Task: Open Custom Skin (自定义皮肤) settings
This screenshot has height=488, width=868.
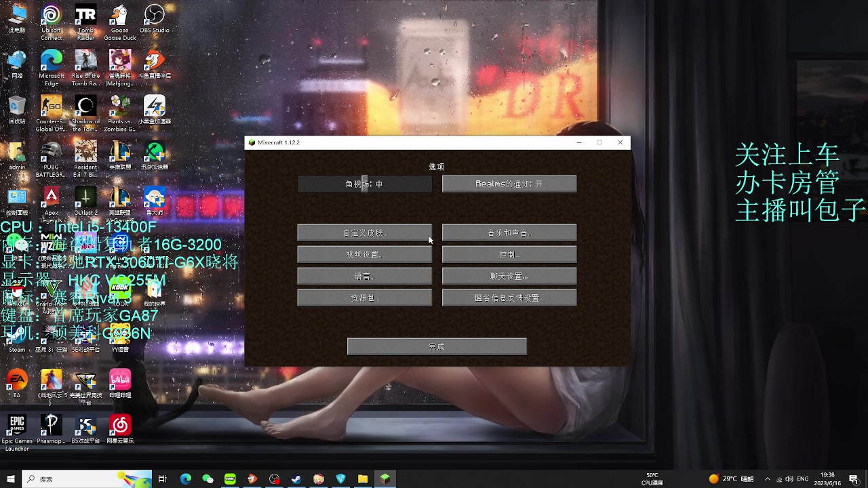Action: 365,233
